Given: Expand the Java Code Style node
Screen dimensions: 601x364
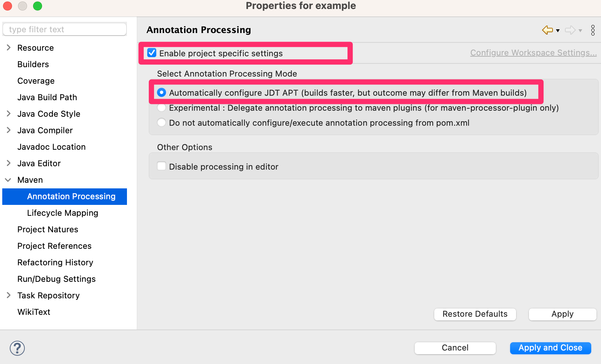Looking at the screenshot, I should click(x=9, y=114).
